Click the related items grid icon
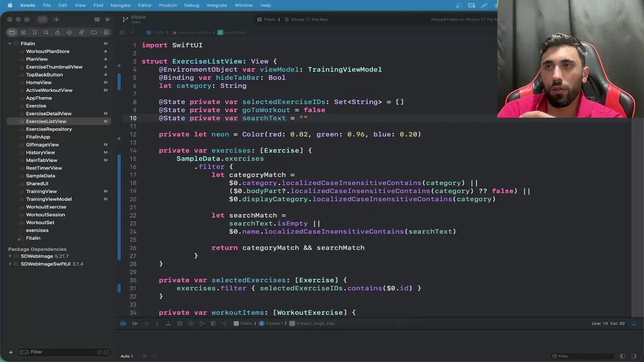 point(122,32)
